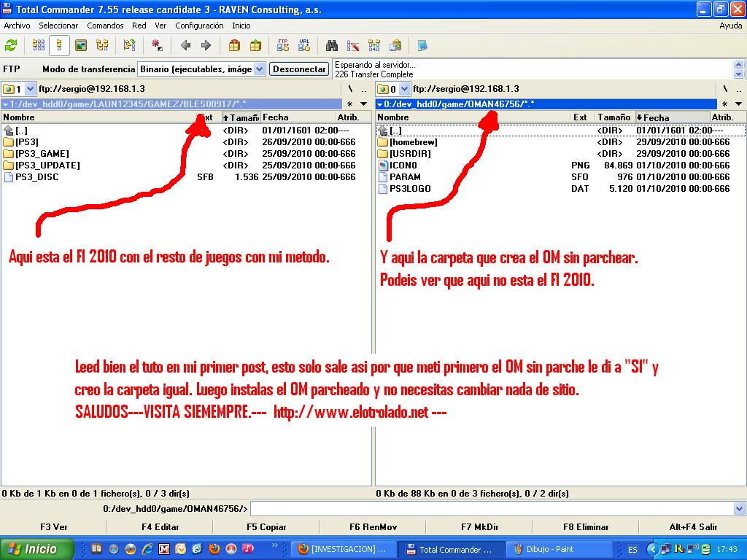Click the synchronize directories icon
This screenshot has height=560, width=747.
[374, 46]
